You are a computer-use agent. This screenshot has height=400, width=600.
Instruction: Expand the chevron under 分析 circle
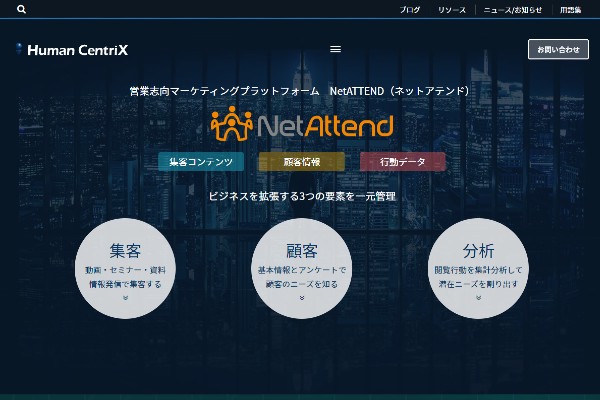point(478,298)
